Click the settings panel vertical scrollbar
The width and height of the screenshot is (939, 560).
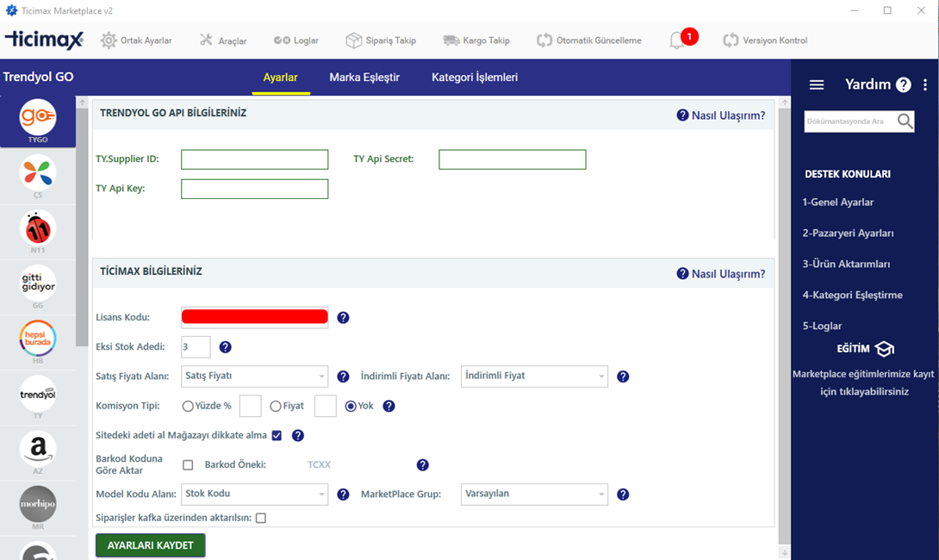785,327
